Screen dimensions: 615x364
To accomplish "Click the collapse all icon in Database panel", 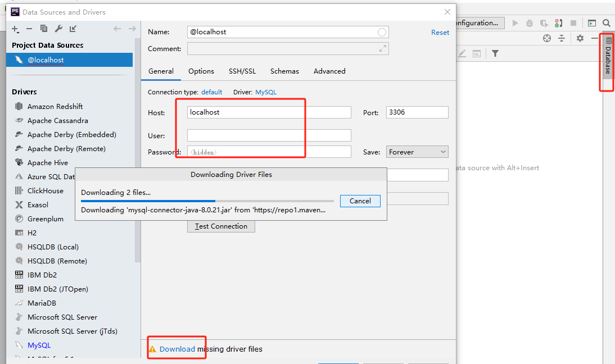I will click(x=562, y=38).
